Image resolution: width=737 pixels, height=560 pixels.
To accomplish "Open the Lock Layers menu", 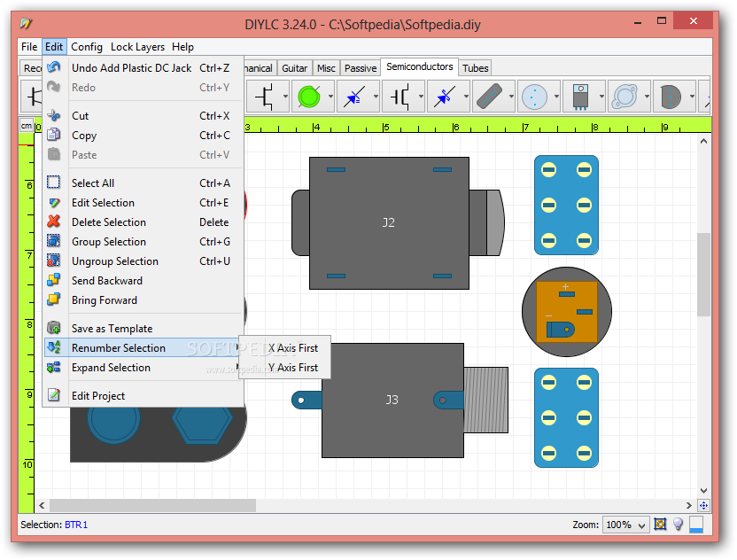I will (x=137, y=47).
